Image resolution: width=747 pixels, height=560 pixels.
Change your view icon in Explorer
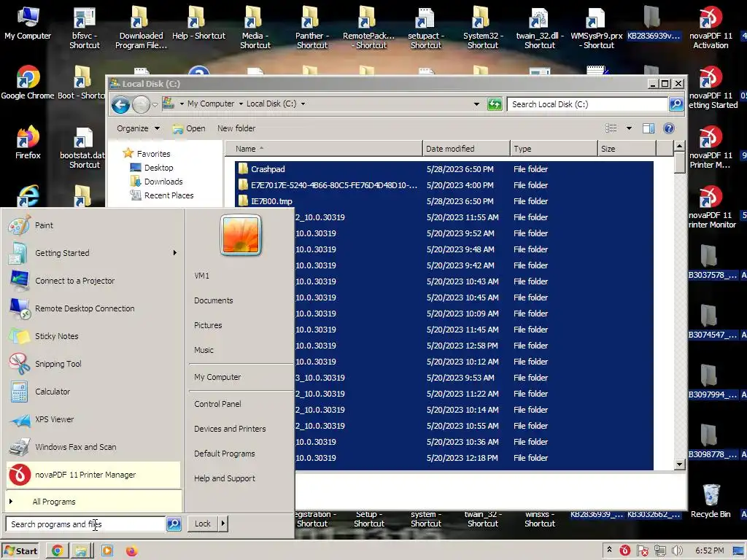click(x=611, y=128)
